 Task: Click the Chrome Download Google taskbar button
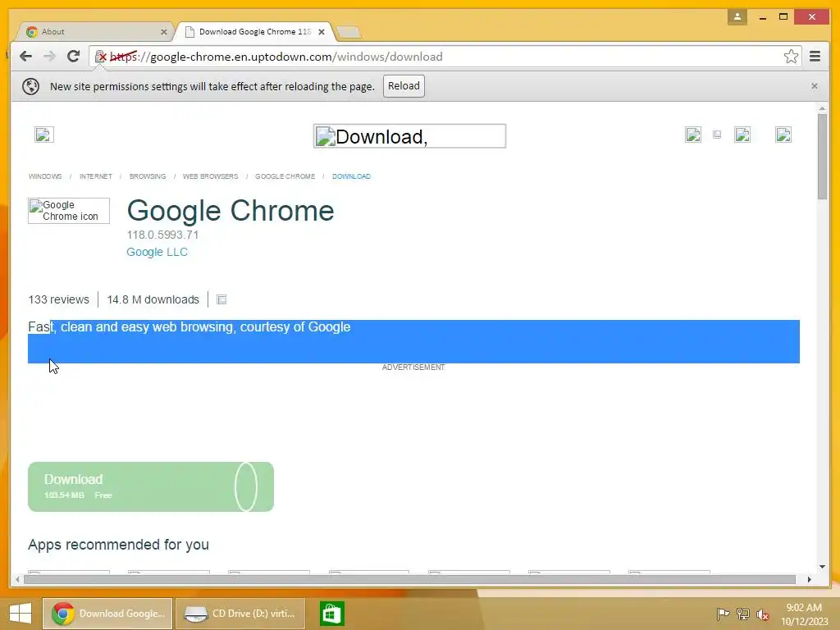pyautogui.click(x=107, y=614)
